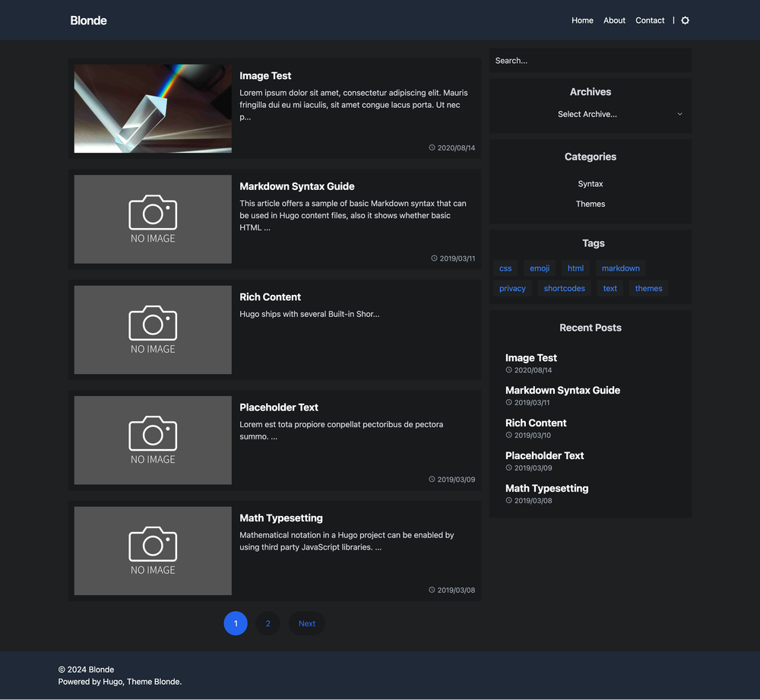
Task: Select the text tag
Action: pyautogui.click(x=610, y=288)
